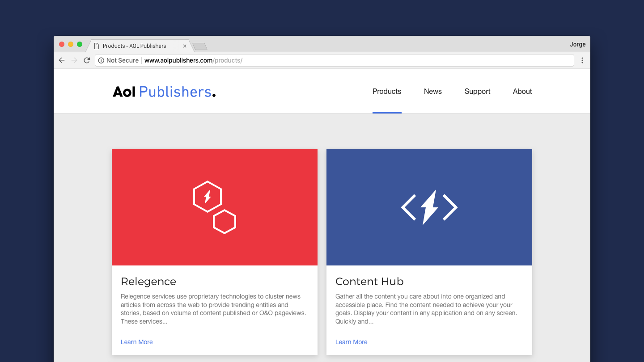Screen dimensions: 644x362
Task: Open the Products nav item
Action: tap(386, 91)
